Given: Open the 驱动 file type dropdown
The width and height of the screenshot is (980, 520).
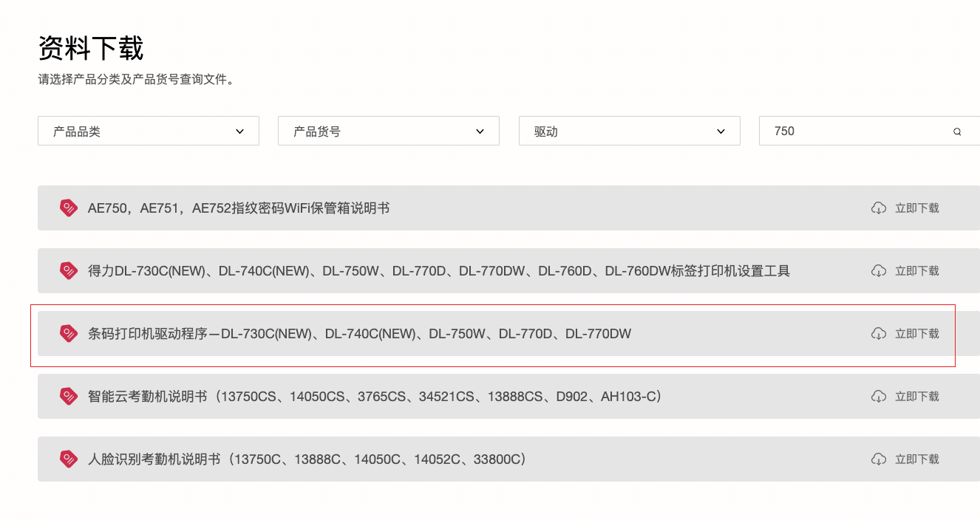Looking at the screenshot, I should point(630,131).
